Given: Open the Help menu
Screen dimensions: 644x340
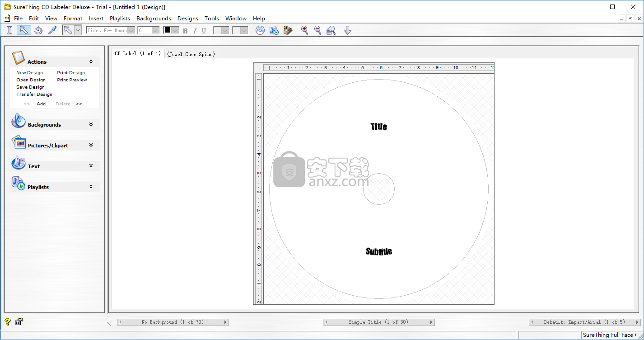Looking at the screenshot, I should pyautogui.click(x=259, y=19).
